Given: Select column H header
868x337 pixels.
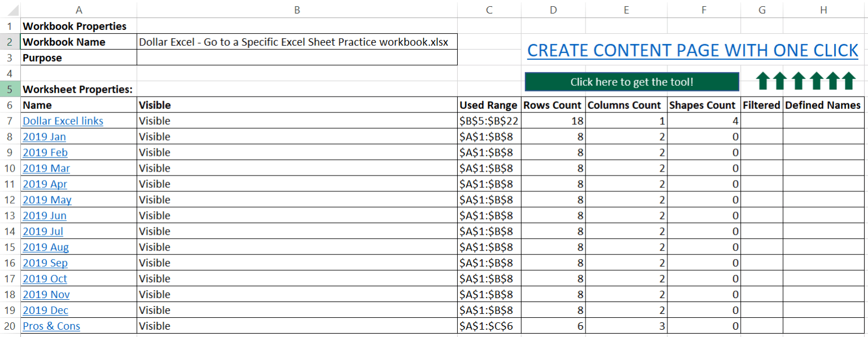Looking at the screenshot, I should [x=823, y=10].
